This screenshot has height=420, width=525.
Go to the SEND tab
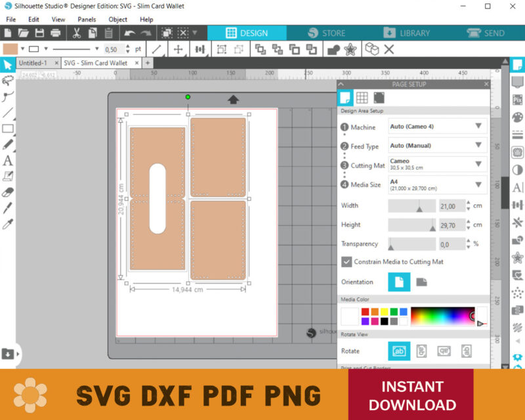[486, 33]
